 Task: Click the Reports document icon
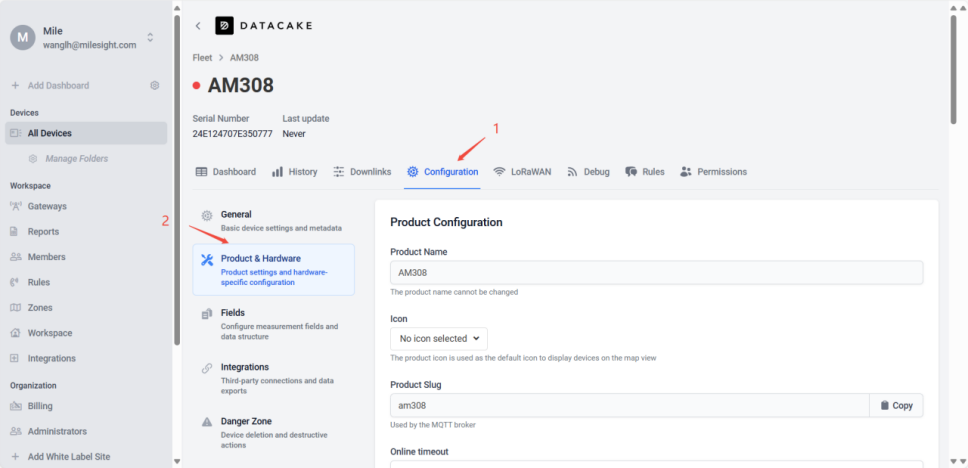[x=15, y=232]
